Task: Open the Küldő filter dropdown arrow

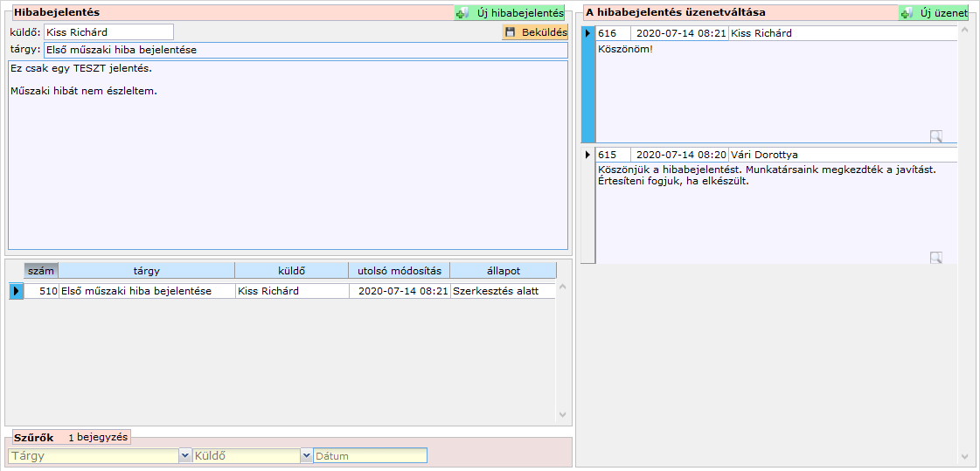Action: coord(306,455)
